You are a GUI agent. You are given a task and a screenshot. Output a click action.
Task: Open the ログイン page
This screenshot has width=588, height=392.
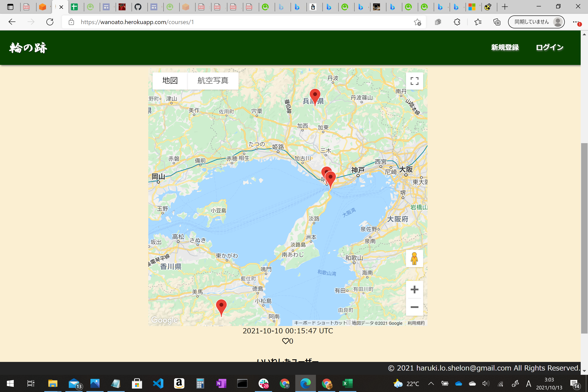pos(550,47)
